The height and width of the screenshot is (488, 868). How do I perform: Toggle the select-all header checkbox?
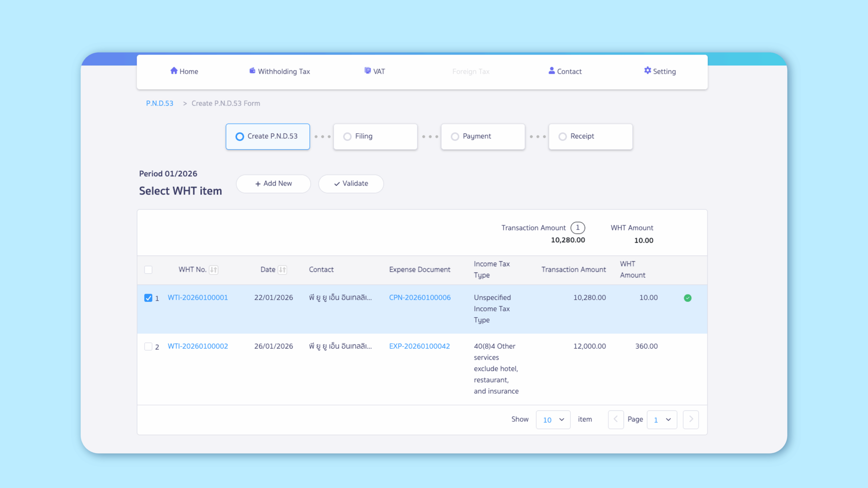[148, 270]
